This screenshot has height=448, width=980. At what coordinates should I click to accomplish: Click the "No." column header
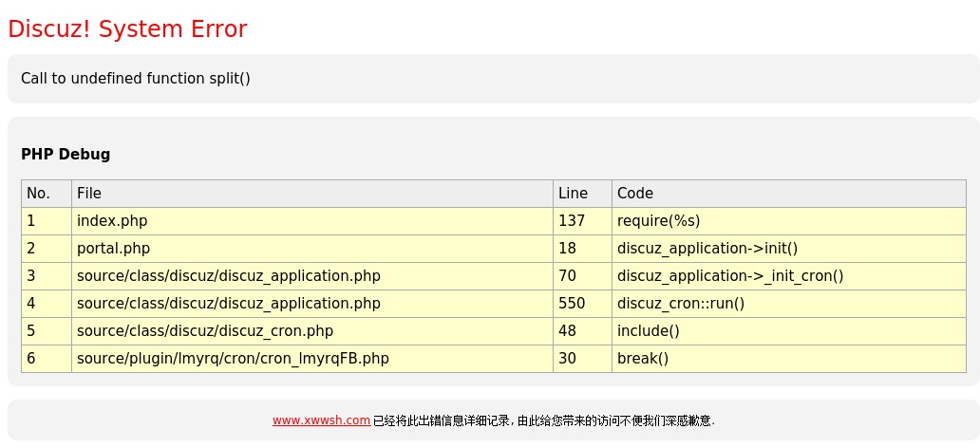(x=47, y=194)
